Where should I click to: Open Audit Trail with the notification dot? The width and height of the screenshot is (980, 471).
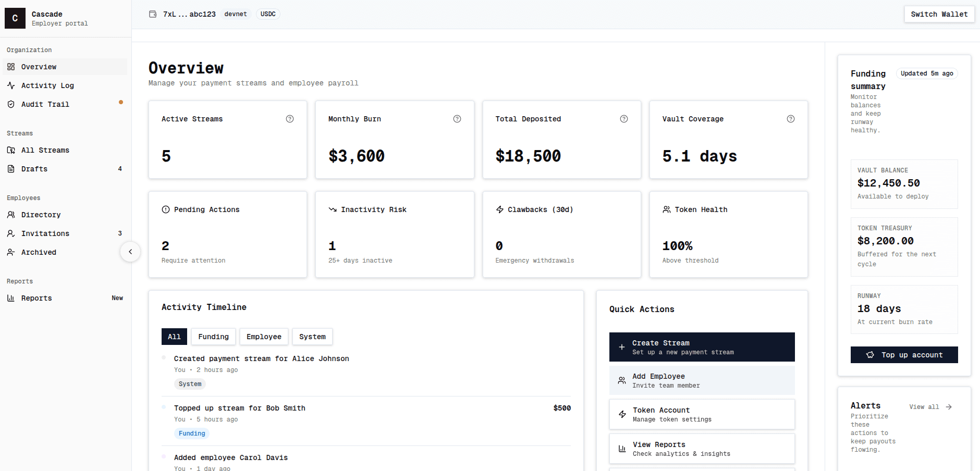45,104
